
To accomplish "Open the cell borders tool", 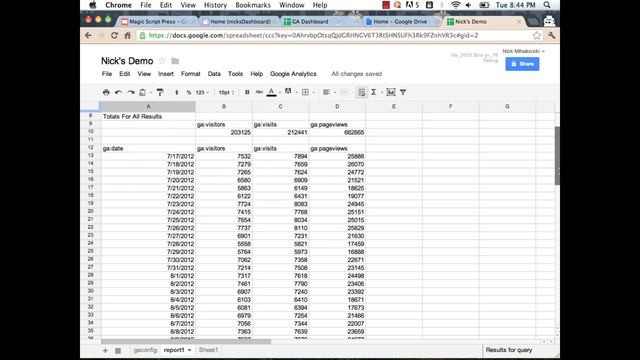I will [x=305, y=92].
